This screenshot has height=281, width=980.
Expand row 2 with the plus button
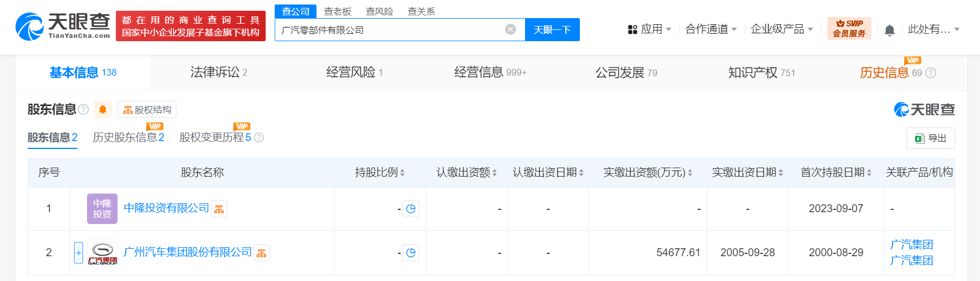[79, 252]
